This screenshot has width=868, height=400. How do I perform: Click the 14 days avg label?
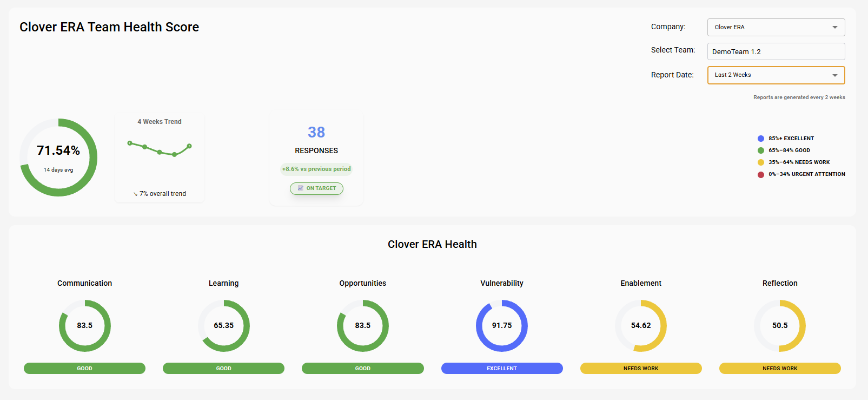pyautogui.click(x=58, y=170)
